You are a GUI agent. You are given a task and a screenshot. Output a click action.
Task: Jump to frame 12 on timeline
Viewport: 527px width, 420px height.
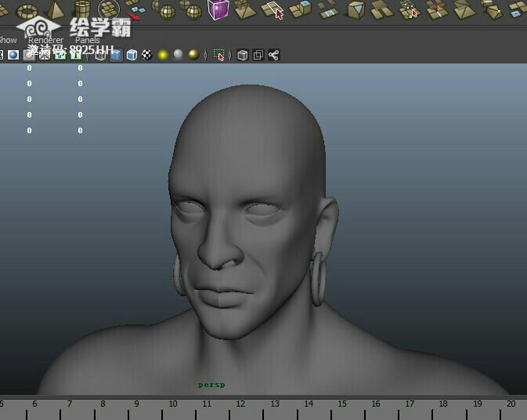pyautogui.click(x=240, y=404)
